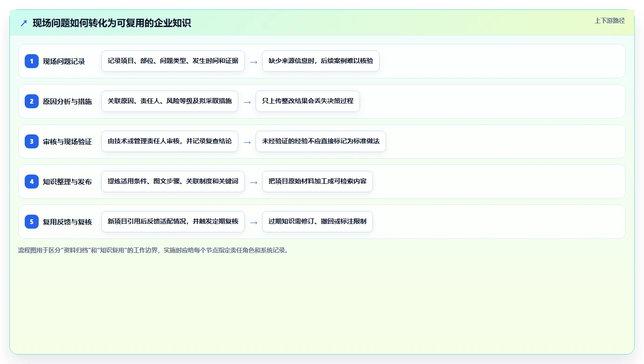Click step badge 5 for 复用反馈与复核
Image resolution: width=644 pixels, height=364 pixels.
(32, 222)
